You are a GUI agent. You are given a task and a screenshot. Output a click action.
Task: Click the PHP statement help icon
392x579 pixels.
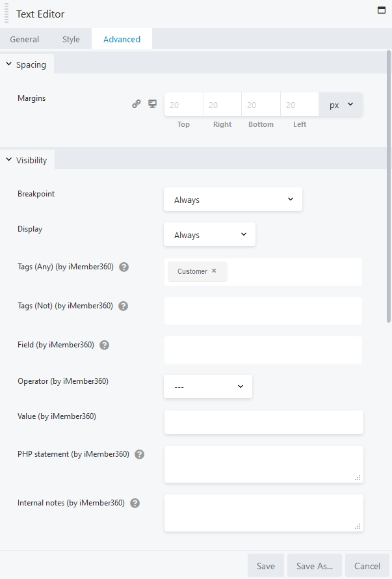tap(139, 454)
